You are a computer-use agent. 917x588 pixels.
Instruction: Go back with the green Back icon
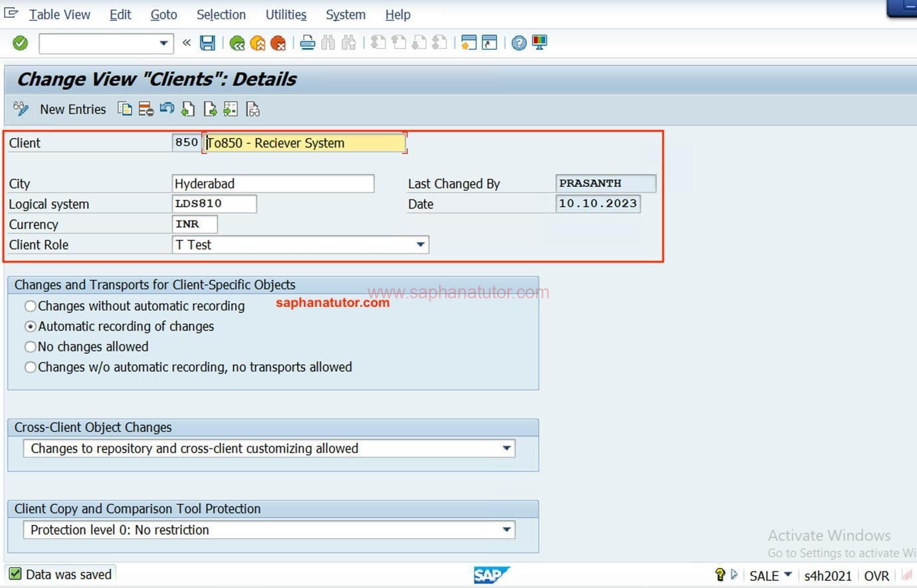pos(237,43)
